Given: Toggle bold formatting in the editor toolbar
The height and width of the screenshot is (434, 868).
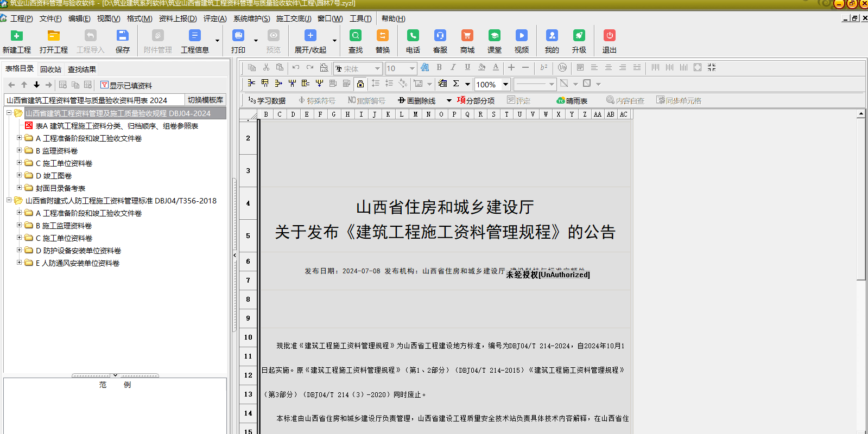Looking at the screenshot, I should pos(439,67).
